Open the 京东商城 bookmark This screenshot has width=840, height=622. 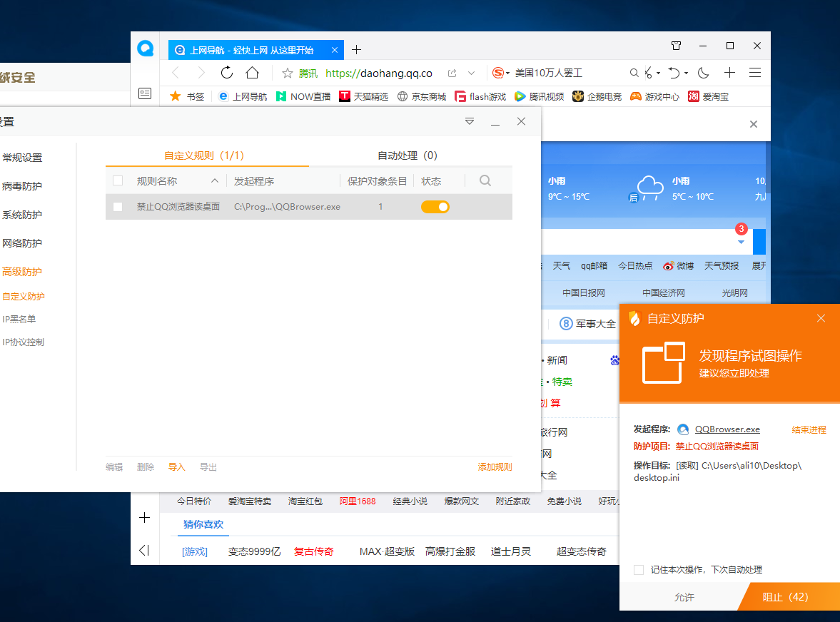tap(422, 96)
